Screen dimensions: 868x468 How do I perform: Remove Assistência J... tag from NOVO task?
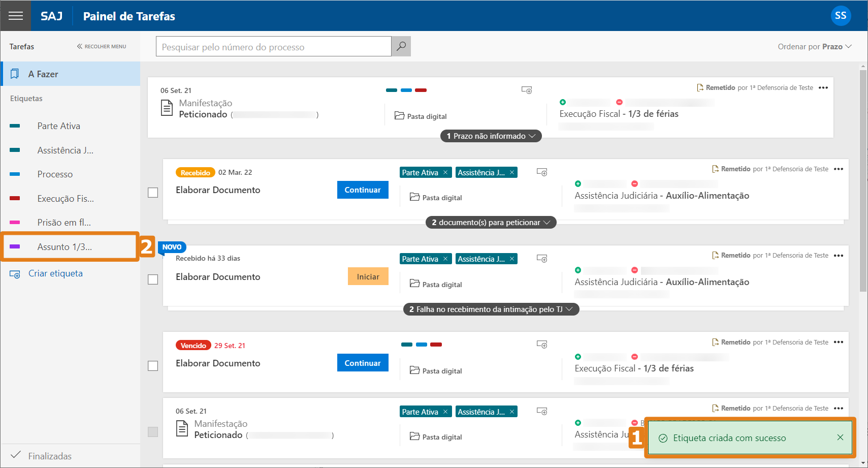pyautogui.click(x=512, y=259)
